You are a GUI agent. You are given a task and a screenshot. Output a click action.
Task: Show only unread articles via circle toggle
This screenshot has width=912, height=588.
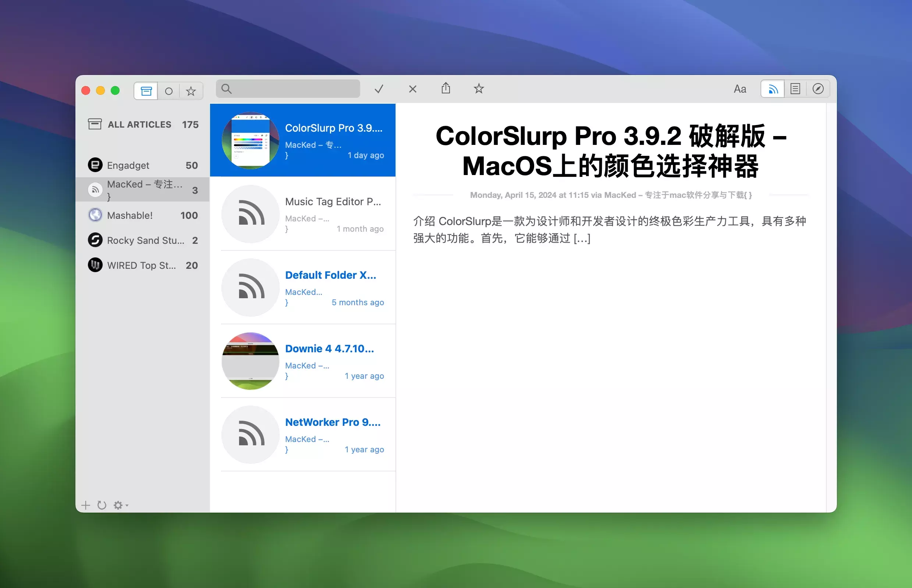(x=168, y=90)
